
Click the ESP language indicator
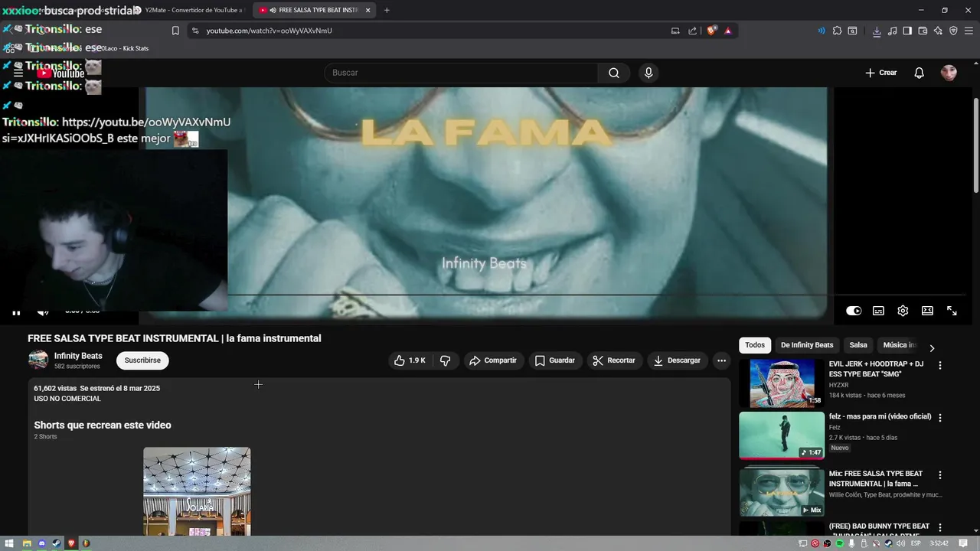tap(916, 543)
